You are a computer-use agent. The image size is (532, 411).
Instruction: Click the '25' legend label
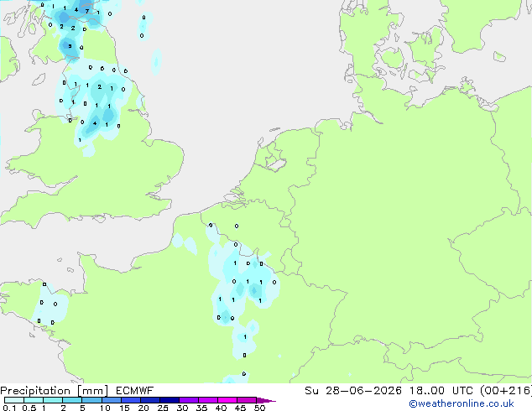coord(163,408)
